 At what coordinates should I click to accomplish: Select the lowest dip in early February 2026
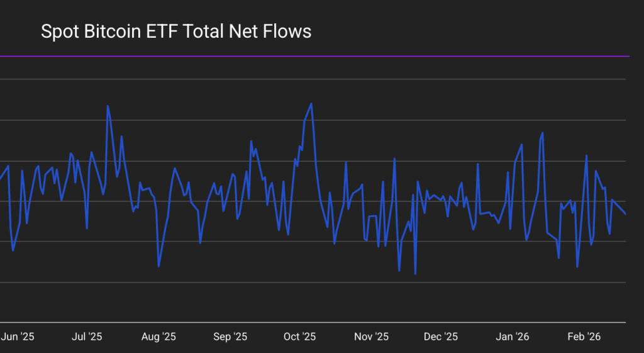577,267
